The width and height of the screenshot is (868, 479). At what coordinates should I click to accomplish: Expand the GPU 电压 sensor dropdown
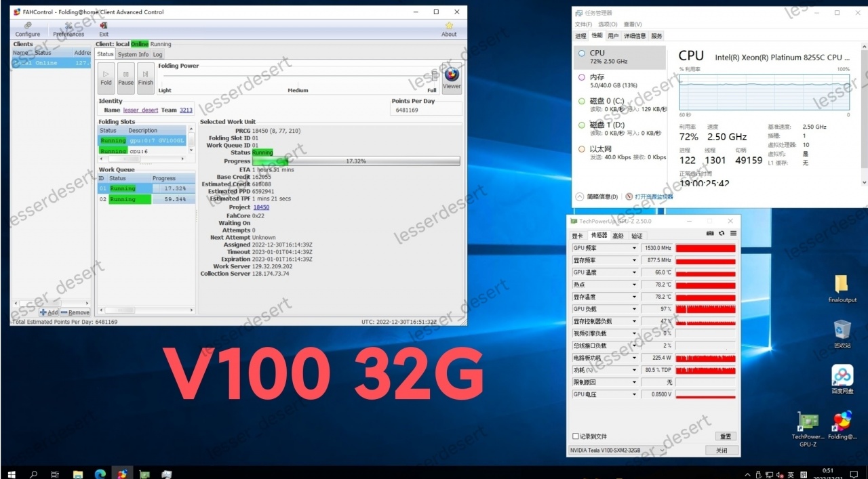635,394
